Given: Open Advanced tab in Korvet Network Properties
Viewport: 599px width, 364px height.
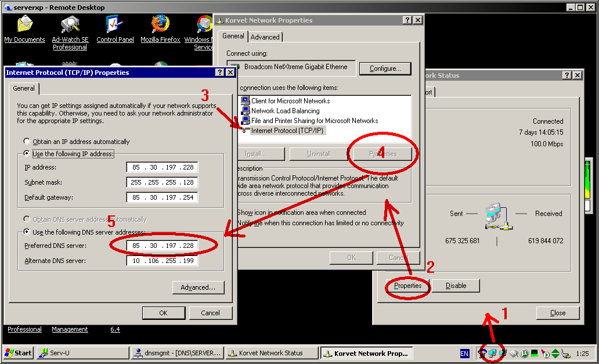Looking at the screenshot, I should click(x=265, y=37).
